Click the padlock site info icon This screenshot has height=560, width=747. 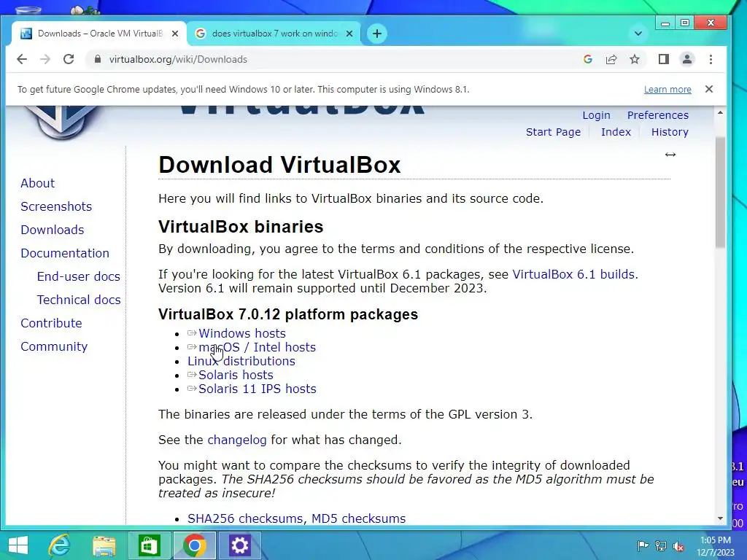98,59
